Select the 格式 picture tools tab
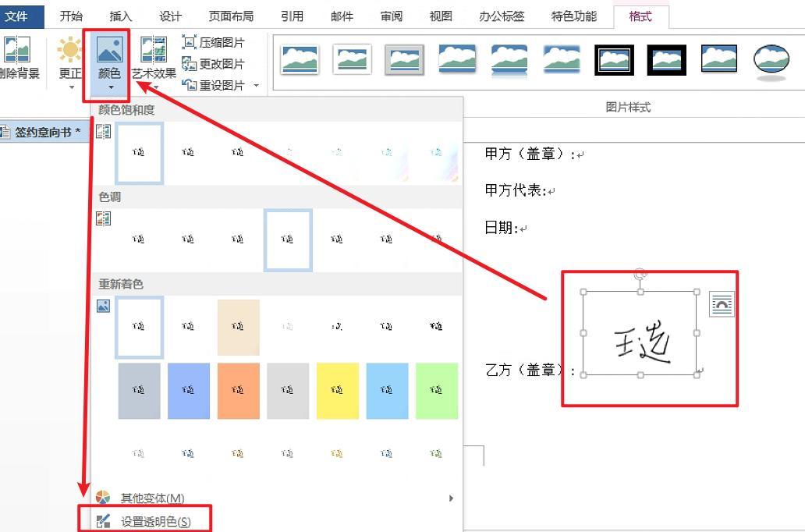 pyautogui.click(x=640, y=16)
